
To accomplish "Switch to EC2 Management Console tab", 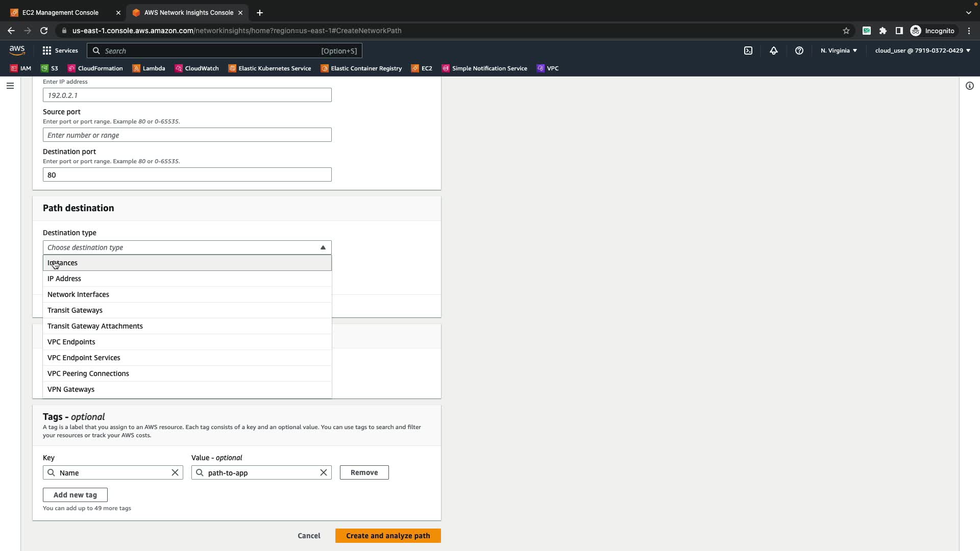I will click(x=60, y=12).
